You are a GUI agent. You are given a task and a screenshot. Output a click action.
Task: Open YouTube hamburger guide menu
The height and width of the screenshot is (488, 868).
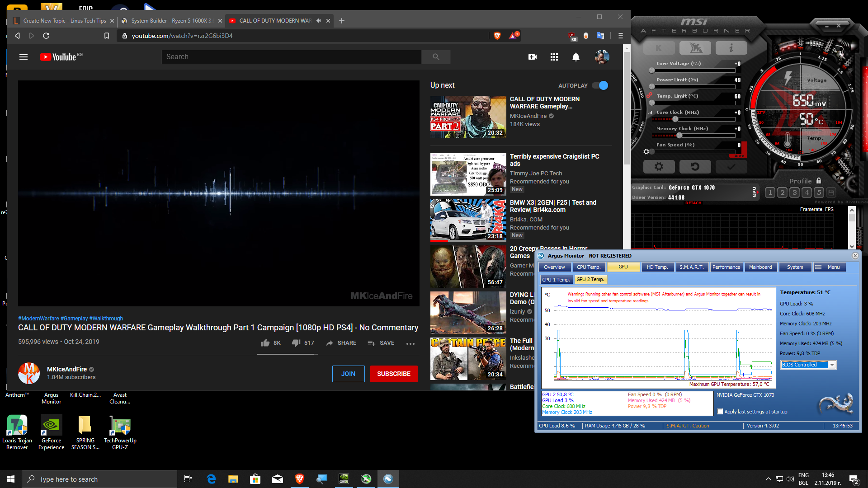[24, 57]
